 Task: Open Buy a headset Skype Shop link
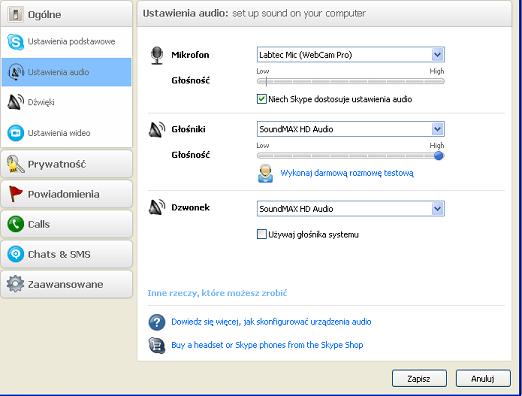267,345
